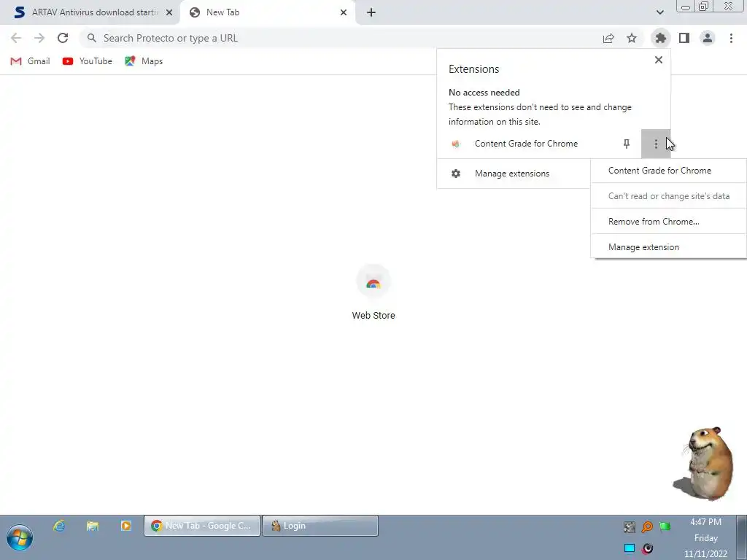
Task: Click New Tab - Google Chrome taskbar button
Action: tap(202, 526)
